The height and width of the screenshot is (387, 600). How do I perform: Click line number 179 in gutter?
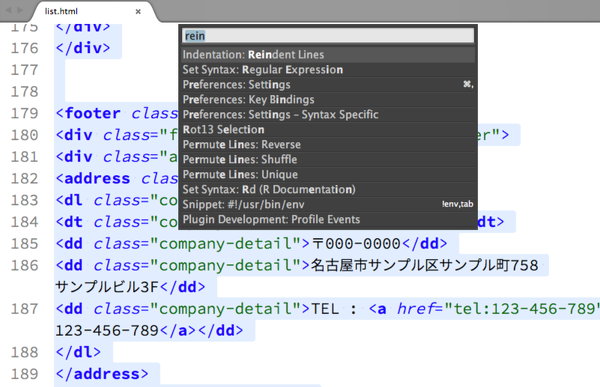(24, 113)
